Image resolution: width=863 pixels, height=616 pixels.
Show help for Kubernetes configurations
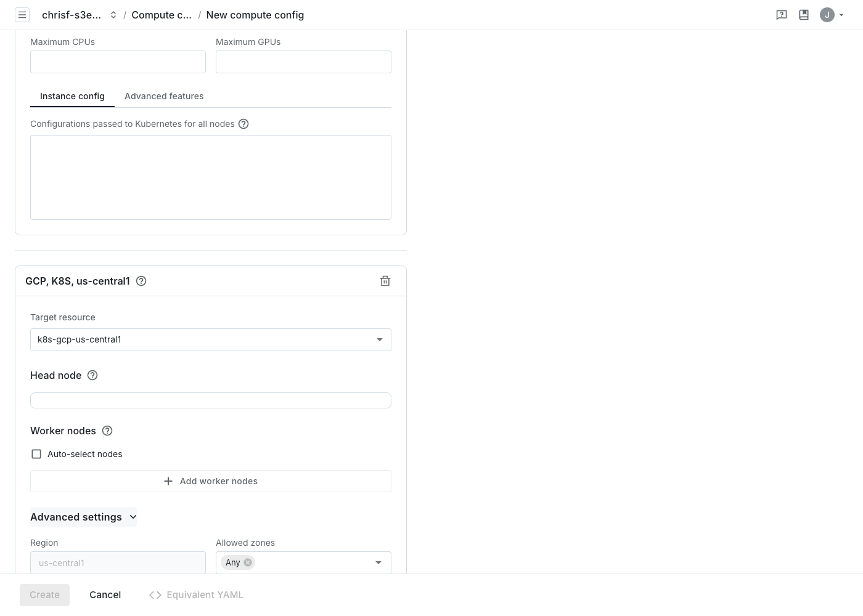243,124
